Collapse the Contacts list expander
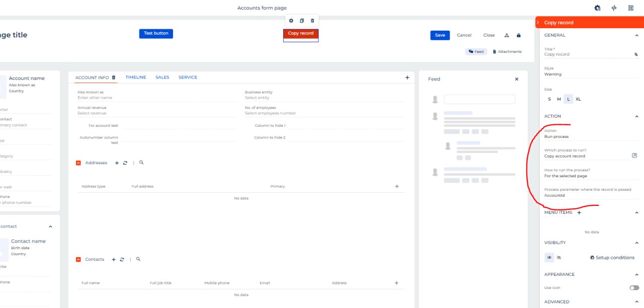Viewport: 644px width, 308px height. tap(78, 260)
